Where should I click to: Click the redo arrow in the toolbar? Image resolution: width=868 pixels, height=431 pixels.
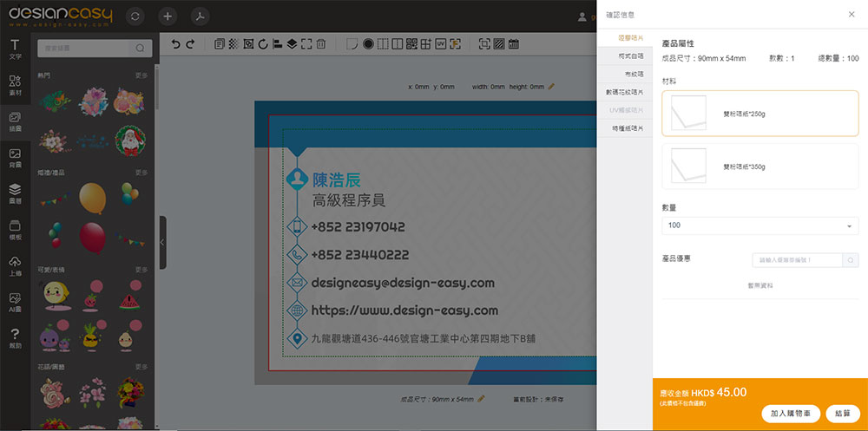pyautogui.click(x=190, y=44)
